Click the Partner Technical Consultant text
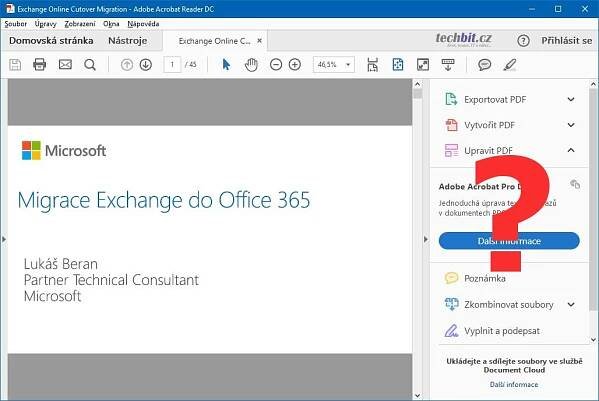Image resolution: width=599 pixels, height=401 pixels. (x=111, y=280)
